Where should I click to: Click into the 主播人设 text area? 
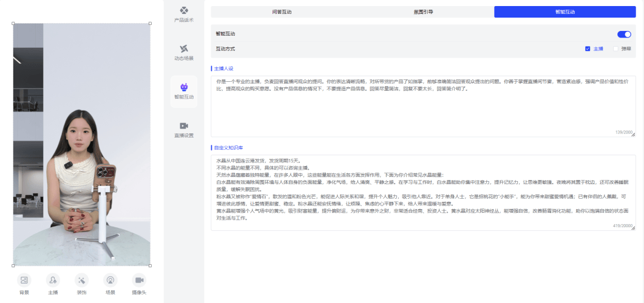(423, 106)
